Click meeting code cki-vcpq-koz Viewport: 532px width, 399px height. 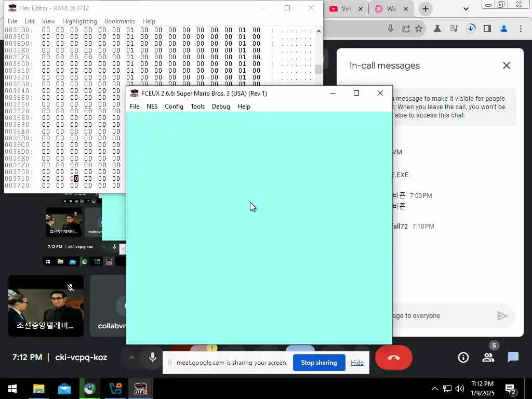coord(81,357)
